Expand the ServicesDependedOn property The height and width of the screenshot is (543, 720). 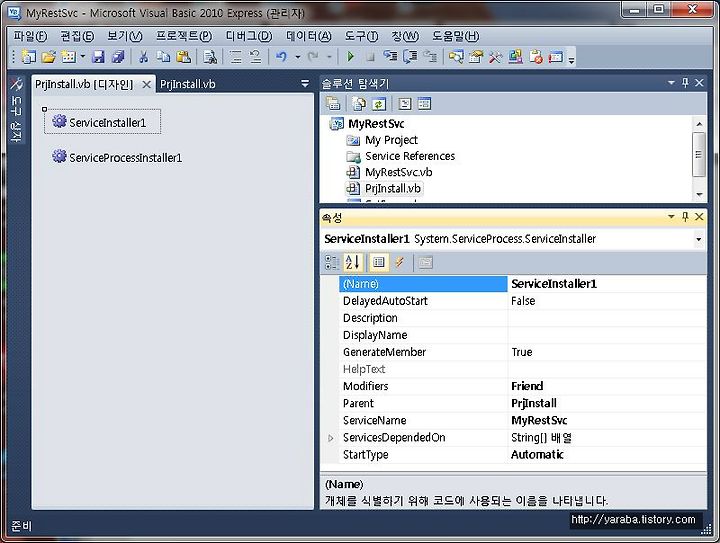331,438
